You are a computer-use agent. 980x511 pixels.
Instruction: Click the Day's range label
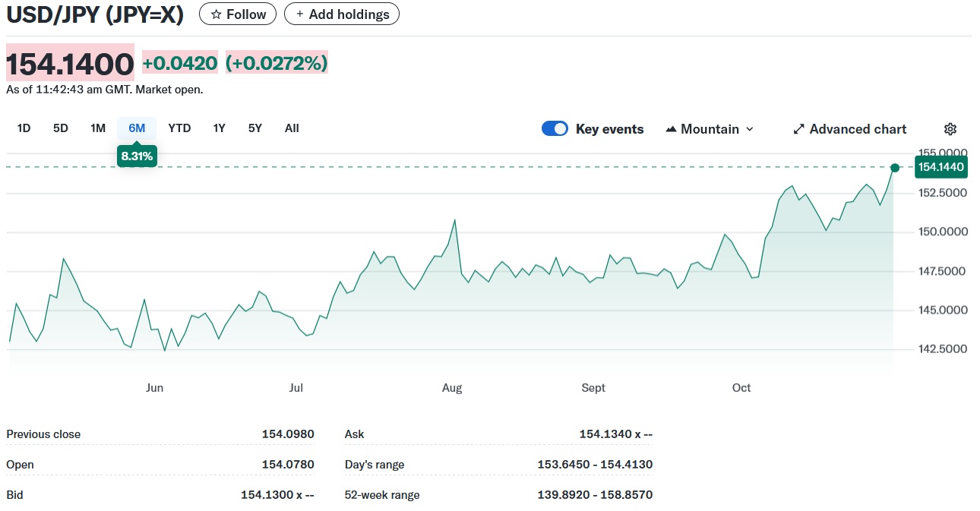(375, 465)
